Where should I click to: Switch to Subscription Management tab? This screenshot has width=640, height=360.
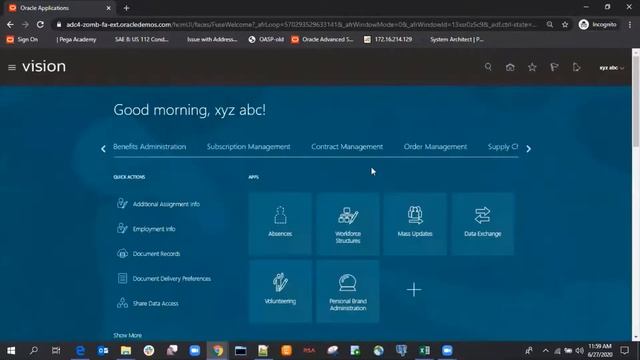[x=248, y=147]
